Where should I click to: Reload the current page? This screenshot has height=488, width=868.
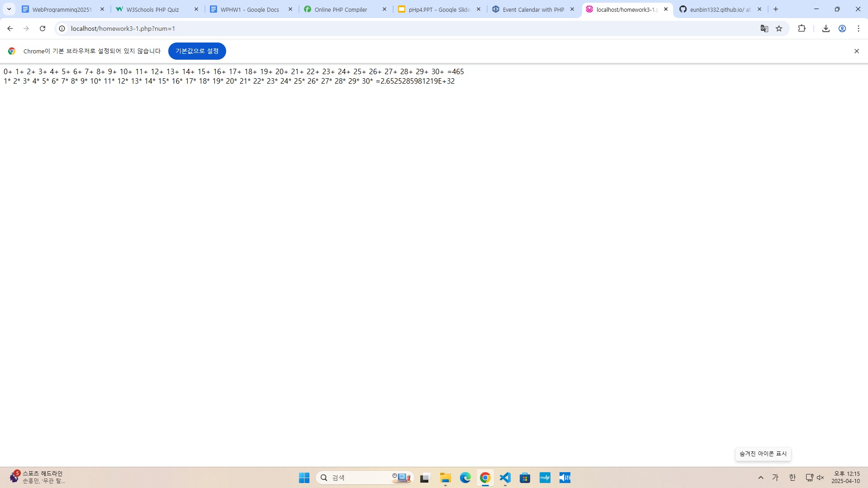[43, 28]
